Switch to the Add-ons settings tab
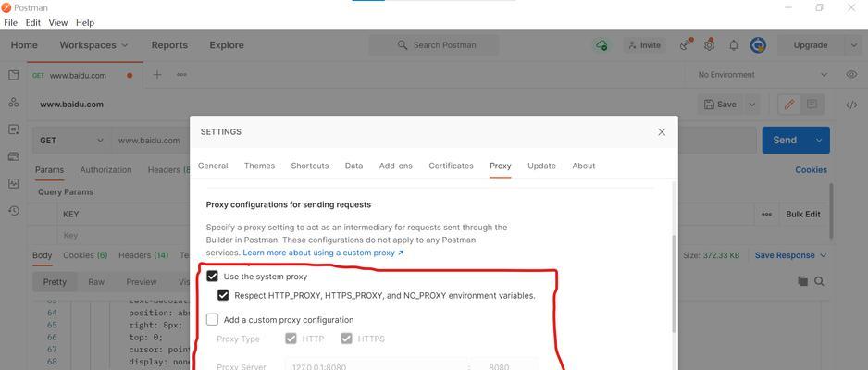The height and width of the screenshot is (370, 868). (396, 166)
